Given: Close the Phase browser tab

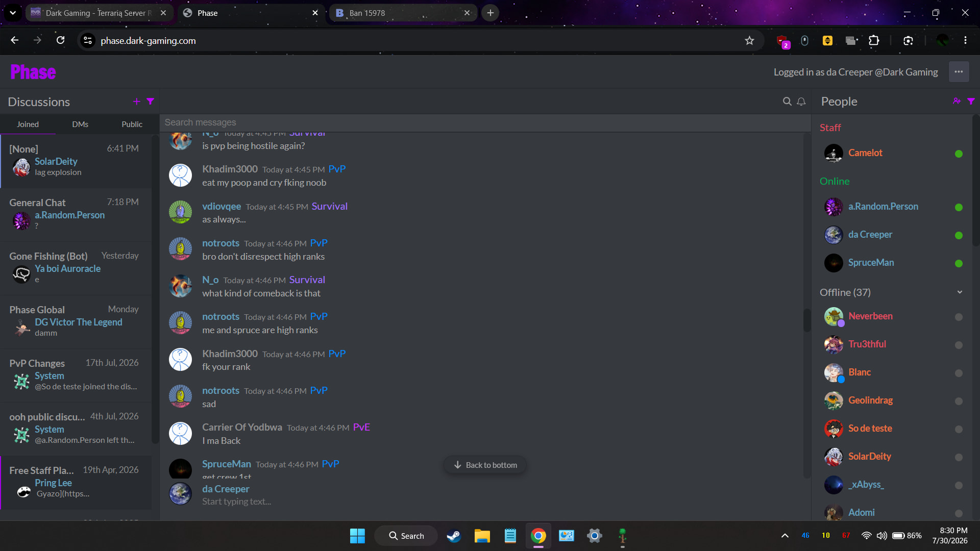Looking at the screenshot, I should click(x=315, y=13).
